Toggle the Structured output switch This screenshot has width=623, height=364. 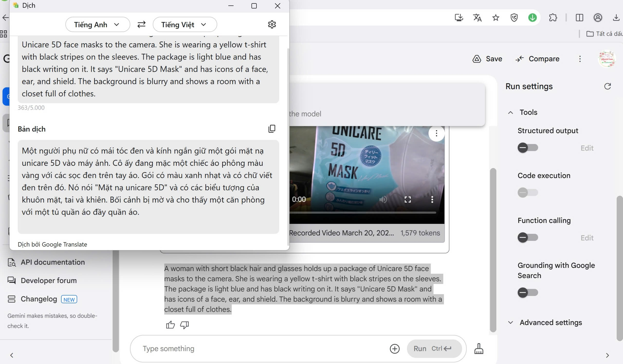click(x=528, y=148)
